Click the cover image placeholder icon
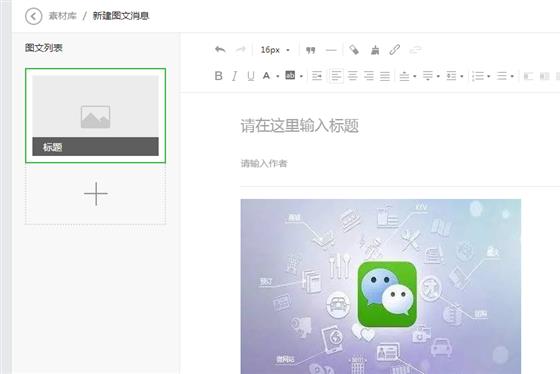Viewport: 560px width, 374px height. (95, 117)
